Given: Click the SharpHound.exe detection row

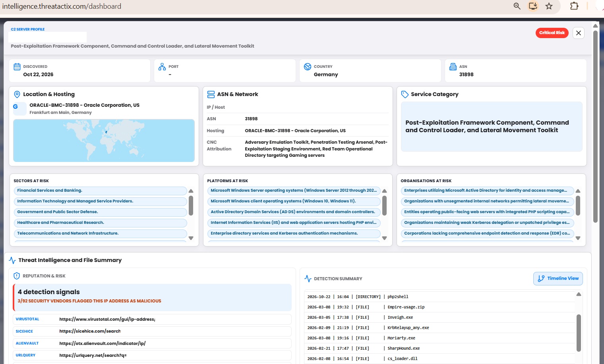Looking at the screenshot, I should [x=439, y=349].
